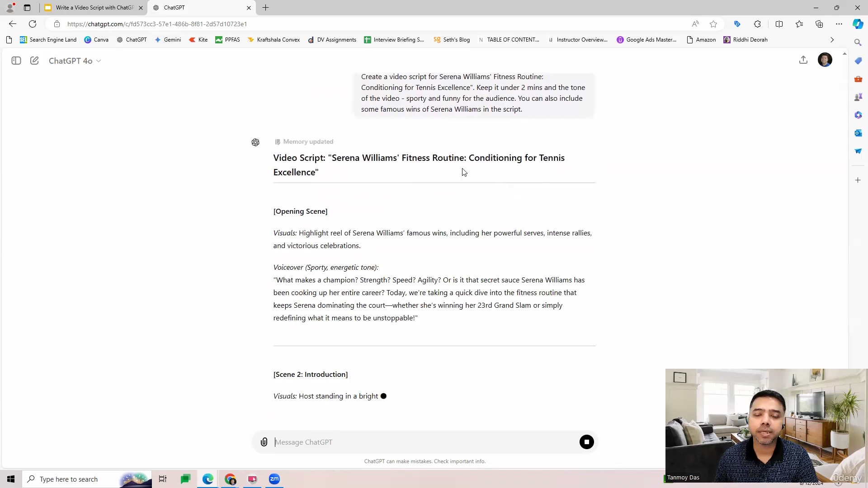Open the ChatGPT bookmark
The height and width of the screenshot is (488, 868).
pyautogui.click(x=132, y=40)
